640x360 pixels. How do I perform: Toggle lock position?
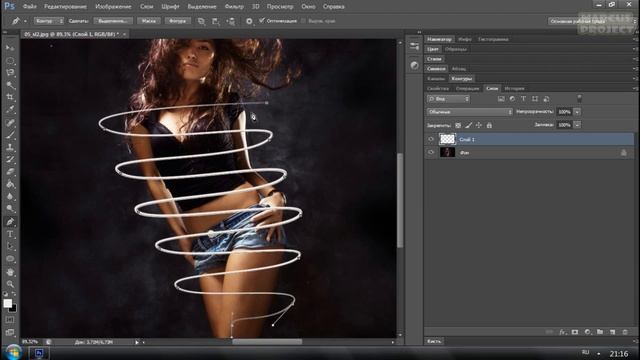[479, 125]
